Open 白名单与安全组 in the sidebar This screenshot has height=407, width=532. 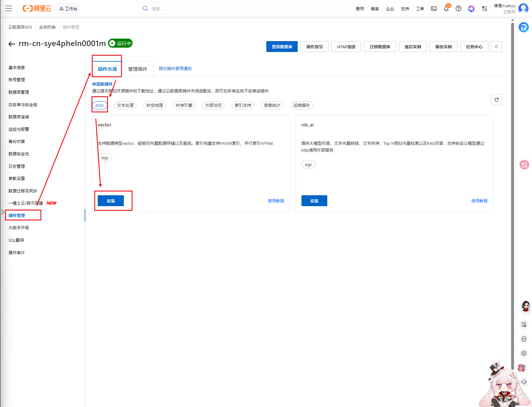(x=23, y=105)
